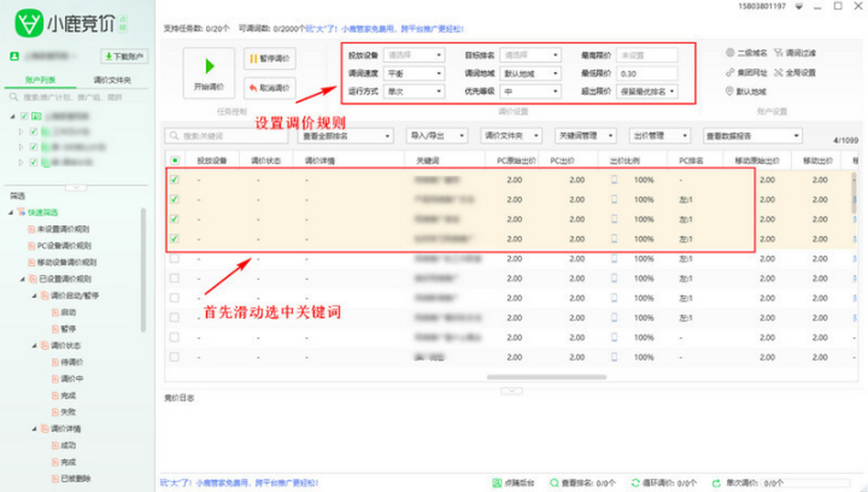Image resolution: width=868 pixels, height=492 pixels.
Task: Uncheck the first keyword row checkbox
Action: 174,179
